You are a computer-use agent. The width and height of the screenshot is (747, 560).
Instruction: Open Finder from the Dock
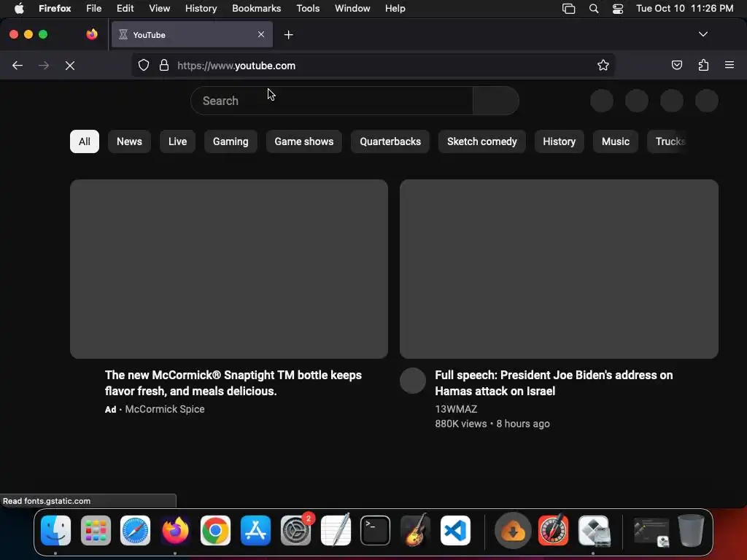point(55,531)
